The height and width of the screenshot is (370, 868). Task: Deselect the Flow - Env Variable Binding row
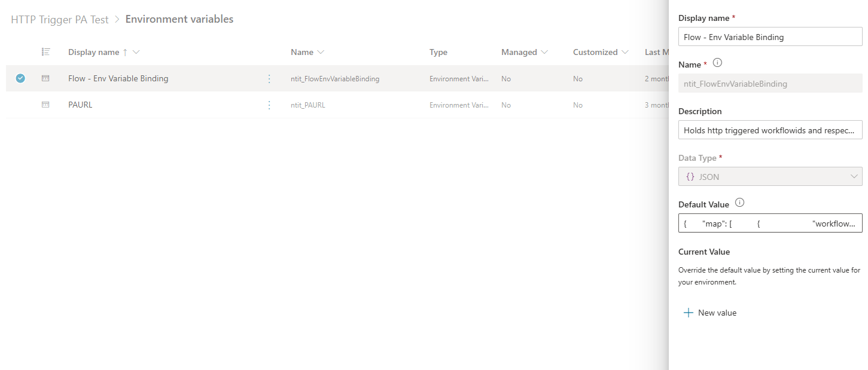pos(20,78)
